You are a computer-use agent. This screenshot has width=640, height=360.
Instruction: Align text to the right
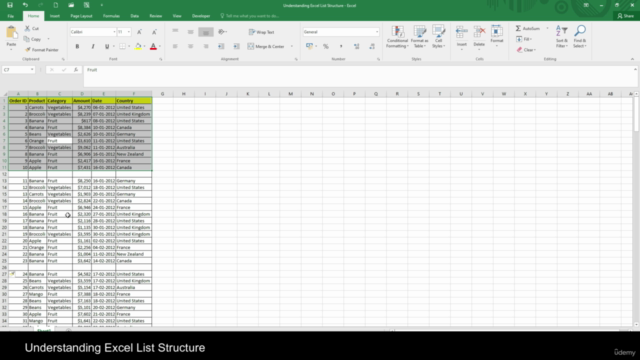click(206, 47)
